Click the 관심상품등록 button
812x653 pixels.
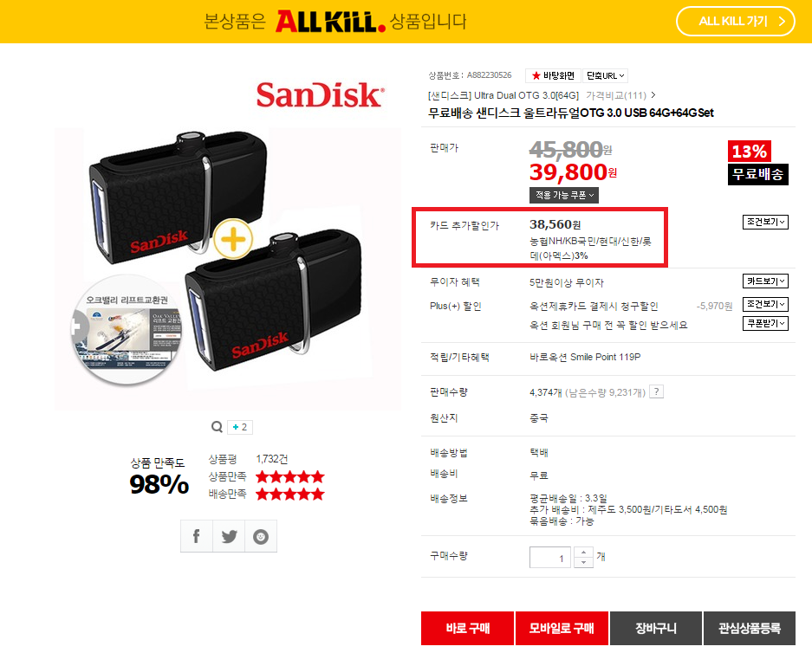(x=750, y=628)
